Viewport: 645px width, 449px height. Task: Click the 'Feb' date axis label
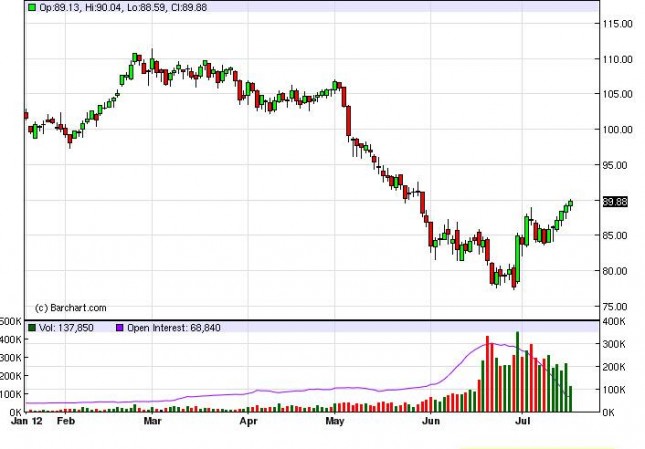tap(66, 421)
